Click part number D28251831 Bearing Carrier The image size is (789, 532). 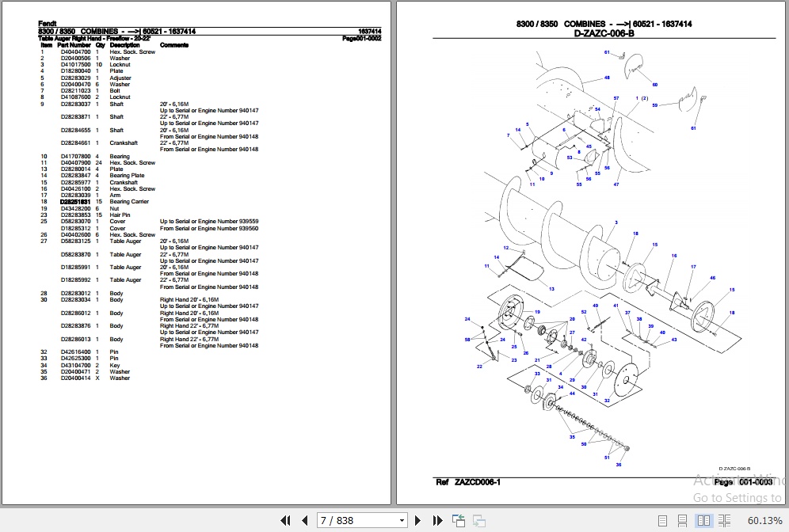coord(75,202)
